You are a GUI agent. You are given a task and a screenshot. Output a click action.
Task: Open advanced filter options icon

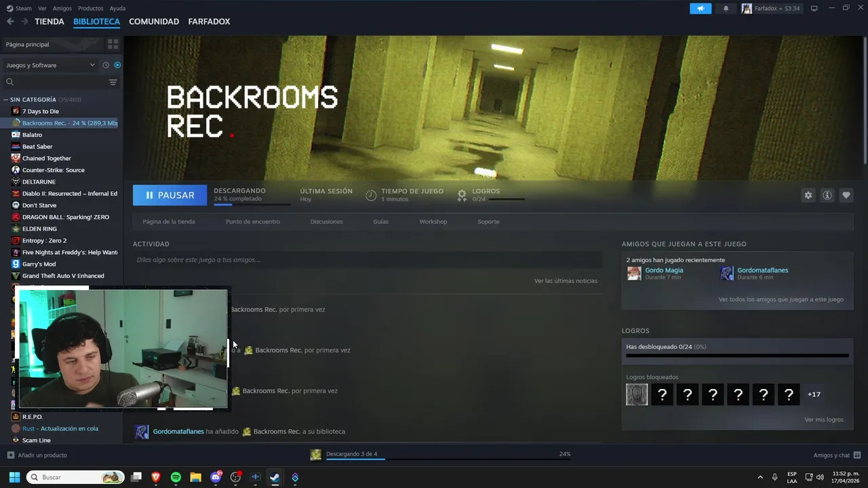point(113,82)
